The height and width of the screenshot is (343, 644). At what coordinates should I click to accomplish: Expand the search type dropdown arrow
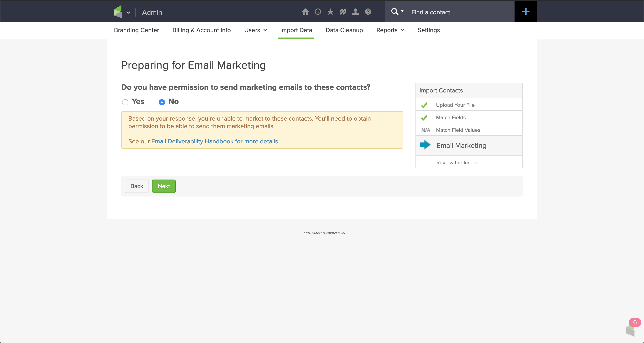point(402,11)
